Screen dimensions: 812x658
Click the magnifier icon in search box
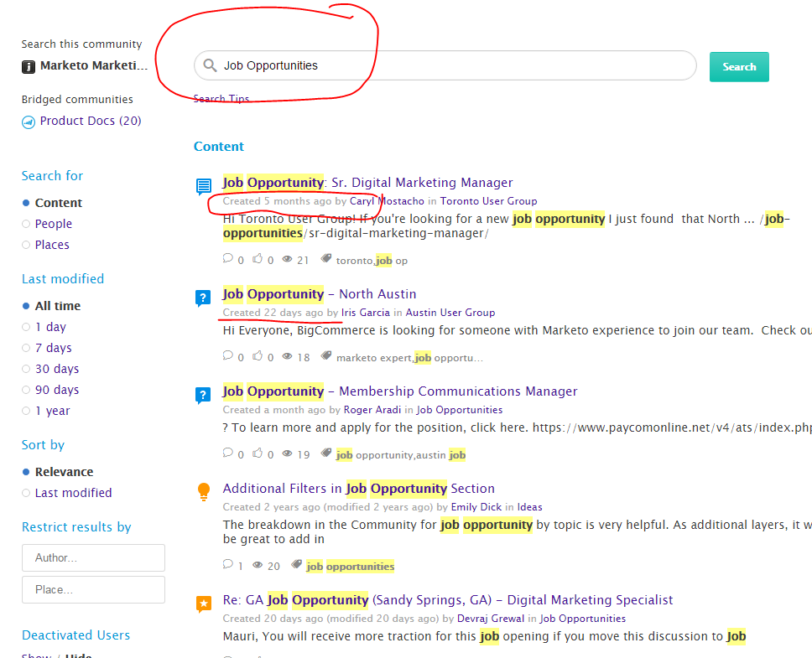point(210,65)
